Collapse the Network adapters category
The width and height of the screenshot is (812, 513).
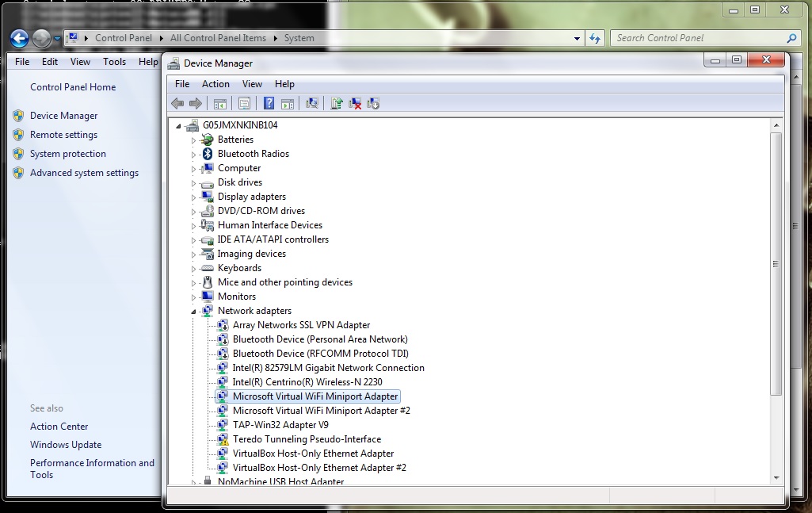(x=193, y=310)
